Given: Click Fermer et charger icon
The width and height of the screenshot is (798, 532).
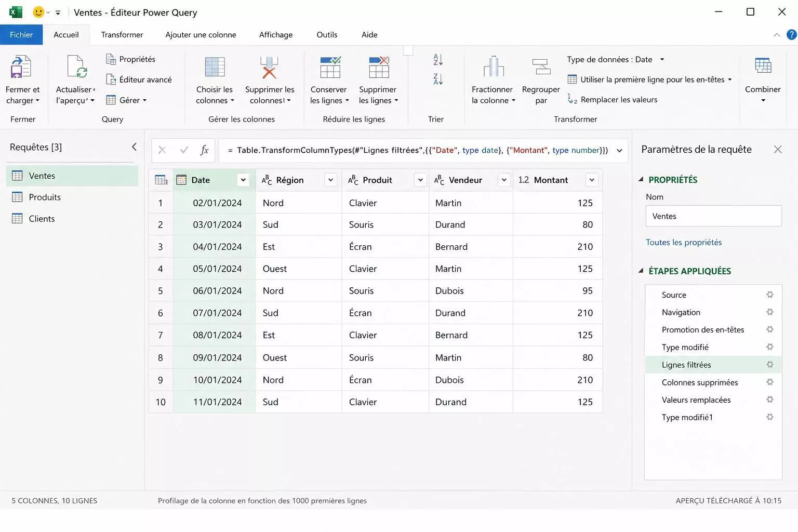Looking at the screenshot, I should click(x=21, y=66).
